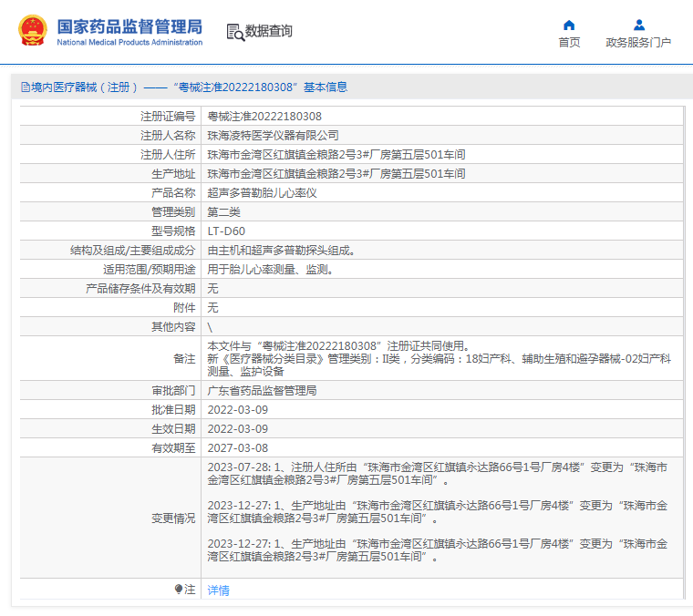Click the model spec value LT-D60
Screen dimensions: 693x616
226,231
